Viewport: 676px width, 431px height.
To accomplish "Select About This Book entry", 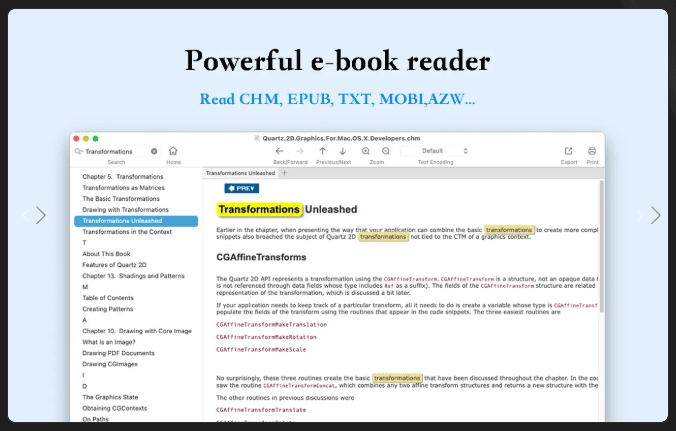I will coord(106,254).
